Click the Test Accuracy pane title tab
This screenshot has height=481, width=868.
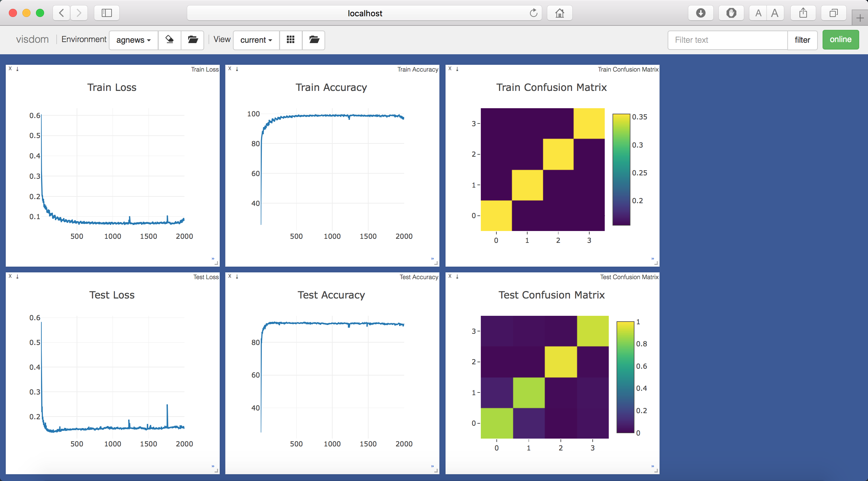coord(418,277)
